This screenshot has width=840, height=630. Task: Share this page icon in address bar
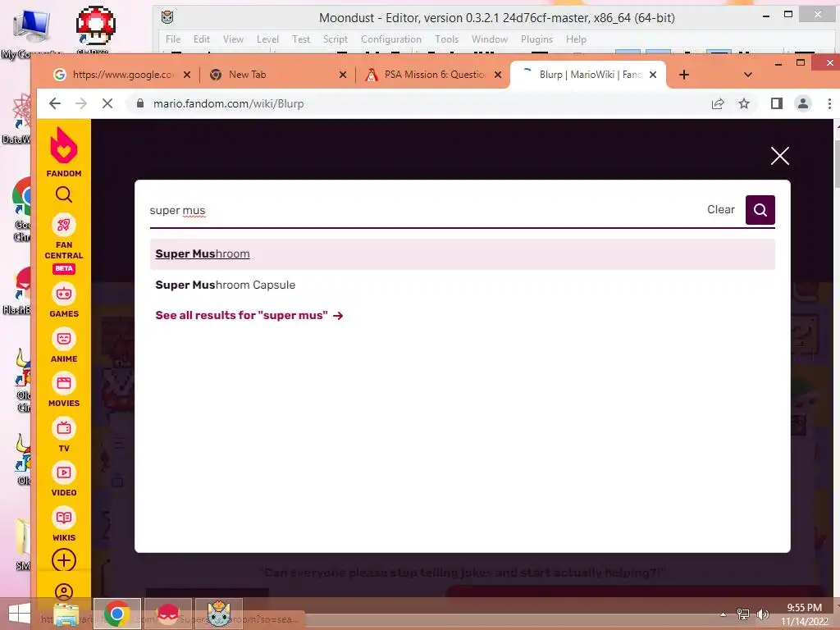[x=717, y=103]
